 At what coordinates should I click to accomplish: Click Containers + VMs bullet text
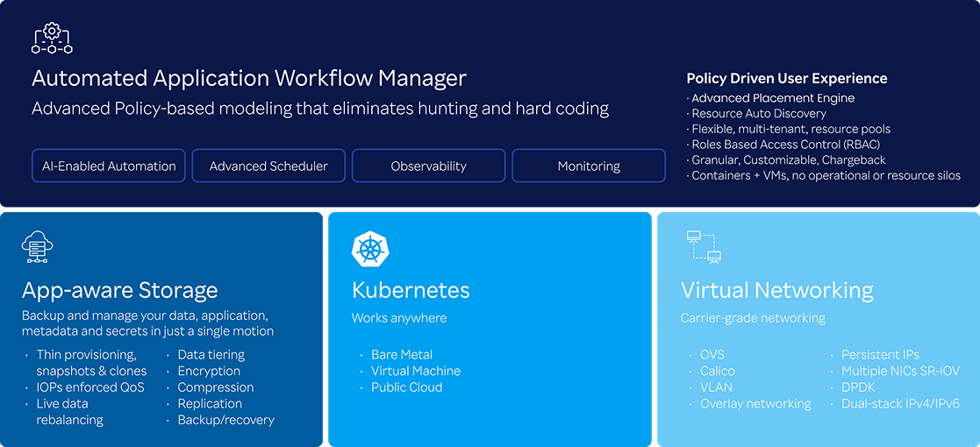pyautogui.click(x=826, y=176)
